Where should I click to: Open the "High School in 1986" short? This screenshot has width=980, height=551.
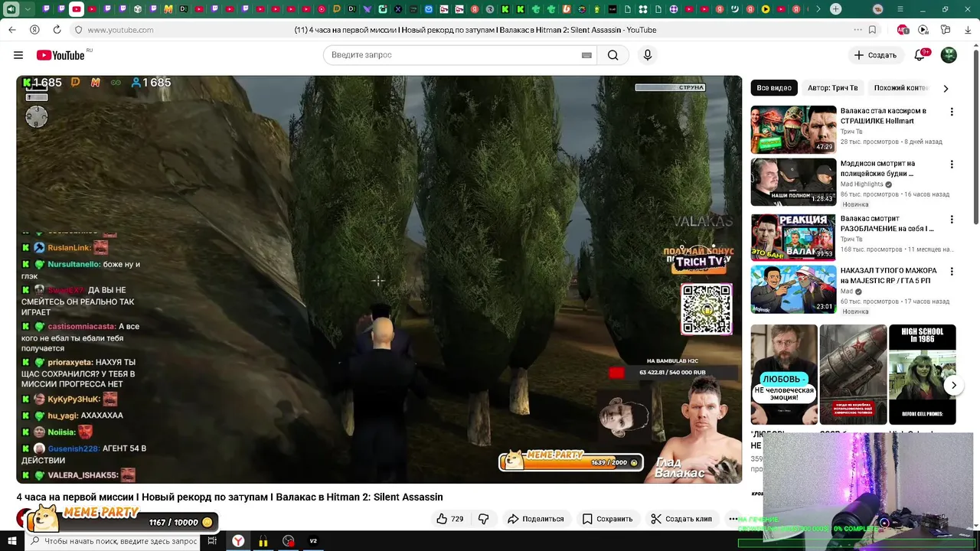coord(922,374)
